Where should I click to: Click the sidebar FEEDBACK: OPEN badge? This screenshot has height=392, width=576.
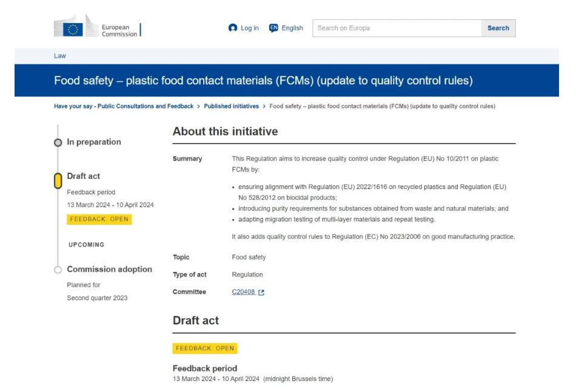pos(99,219)
